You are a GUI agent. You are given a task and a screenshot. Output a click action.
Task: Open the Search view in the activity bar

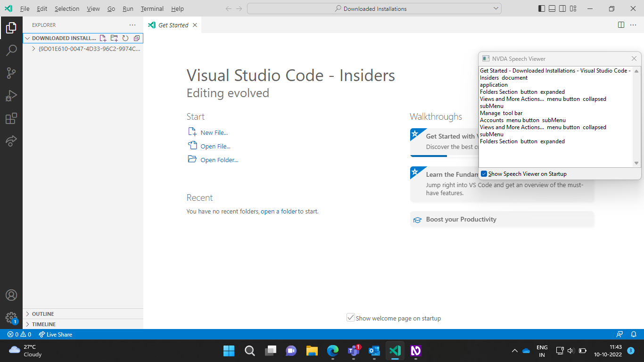coord(11,50)
